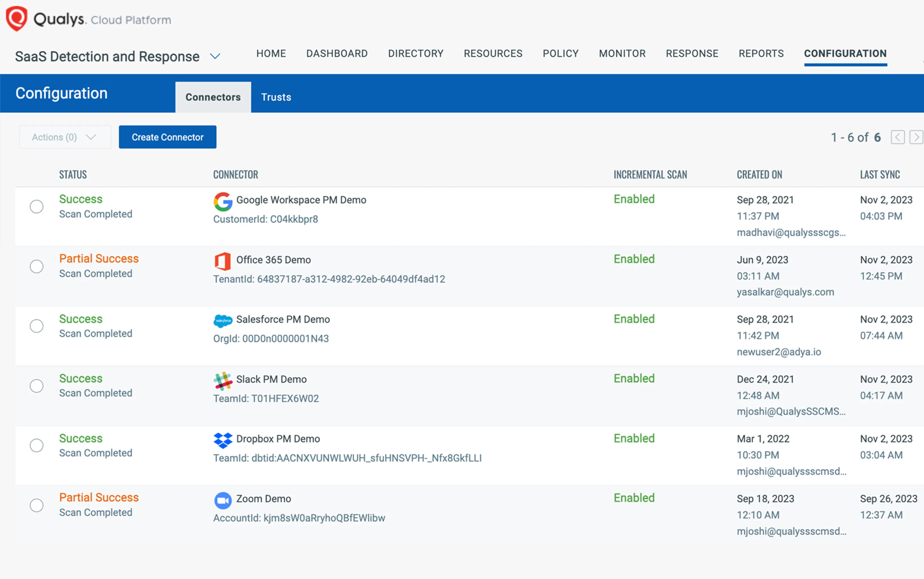Image resolution: width=924 pixels, height=579 pixels.
Task: Click the Dropbox connector icon
Action: click(x=223, y=440)
